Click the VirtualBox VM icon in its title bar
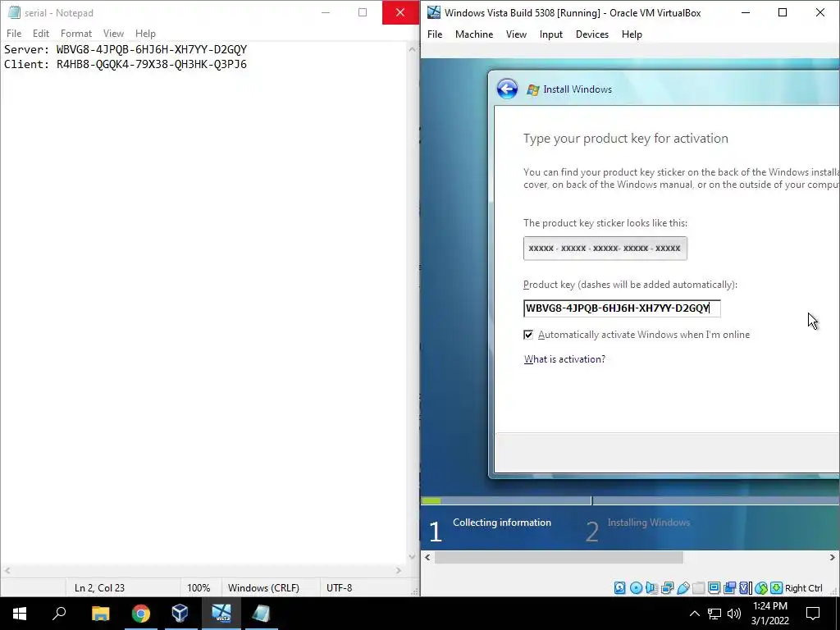Screen dimensions: 840x630 tap(433, 12)
